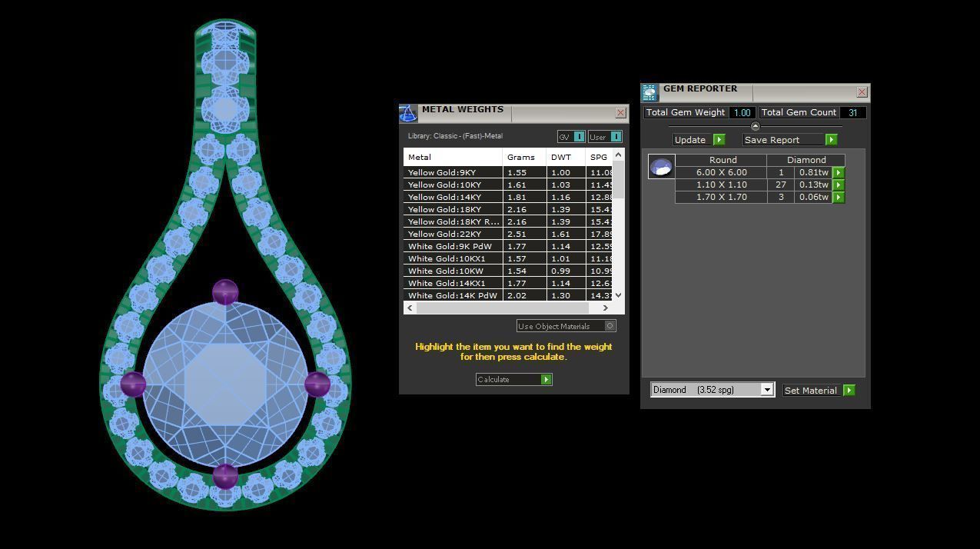Image resolution: width=980 pixels, height=549 pixels.
Task: Click the green arrow beside Save Report
Action: click(831, 140)
